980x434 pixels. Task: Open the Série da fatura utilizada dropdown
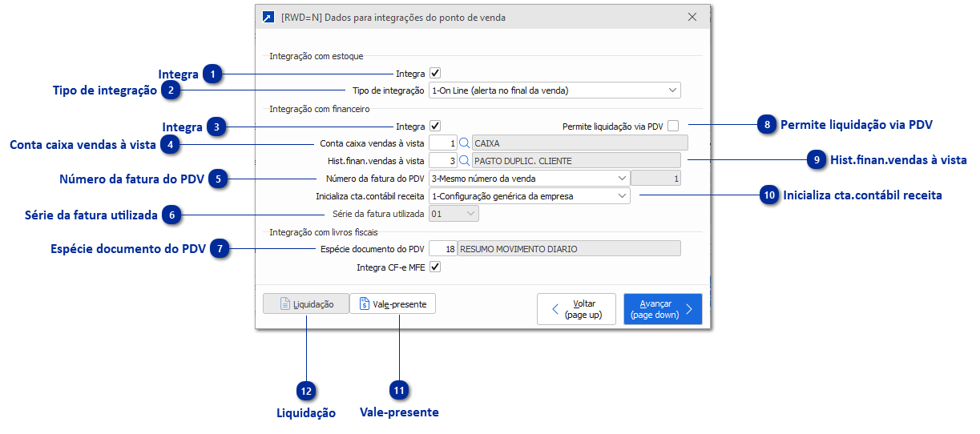(454, 214)
